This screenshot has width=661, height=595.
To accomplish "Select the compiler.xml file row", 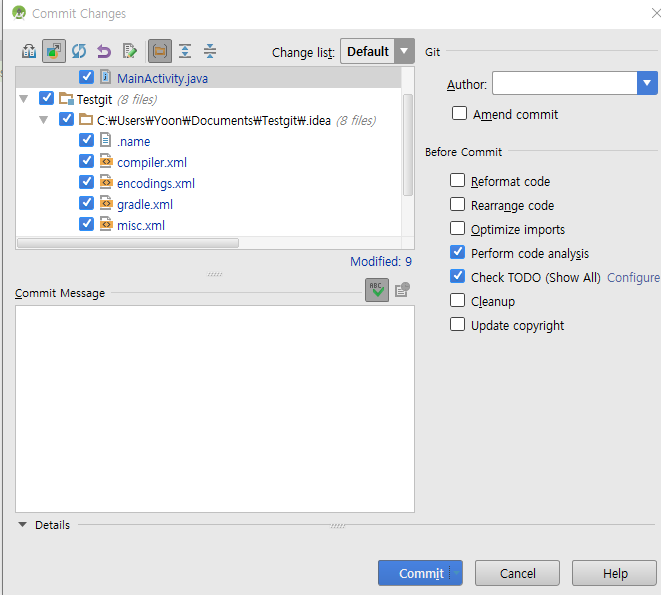I will 209,162.
